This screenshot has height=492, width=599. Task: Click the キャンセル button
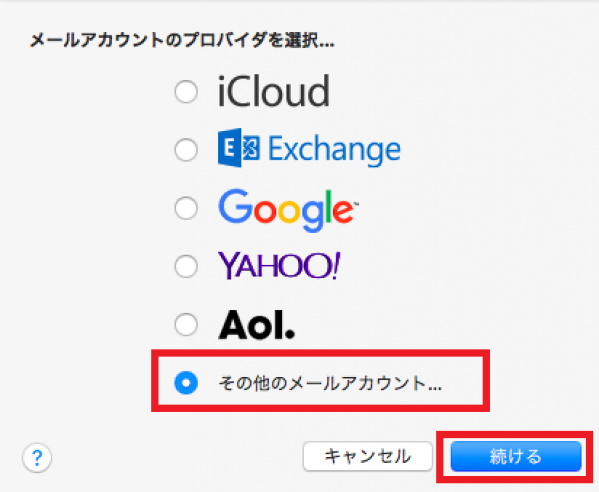click(x=367, y=456)
